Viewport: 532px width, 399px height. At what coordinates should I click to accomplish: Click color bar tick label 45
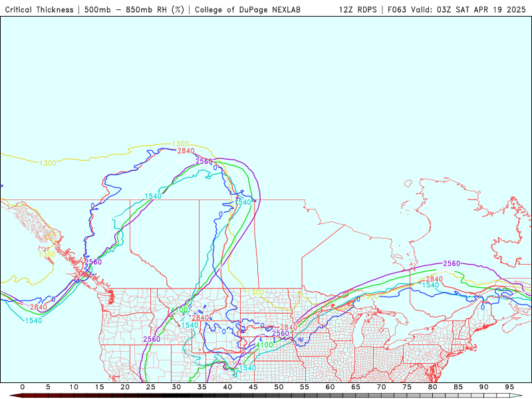(253, 387)
